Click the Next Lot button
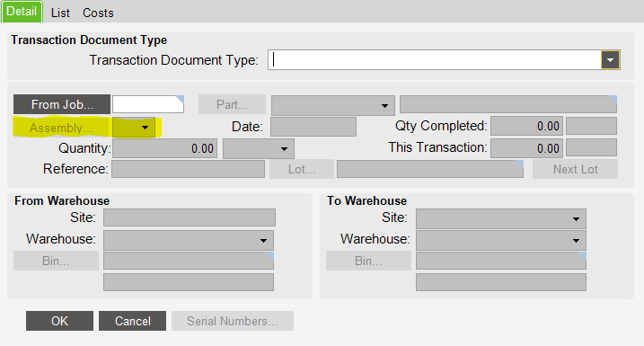The height and width of the screenshot is (346, 644). click(x=575, y=169)
